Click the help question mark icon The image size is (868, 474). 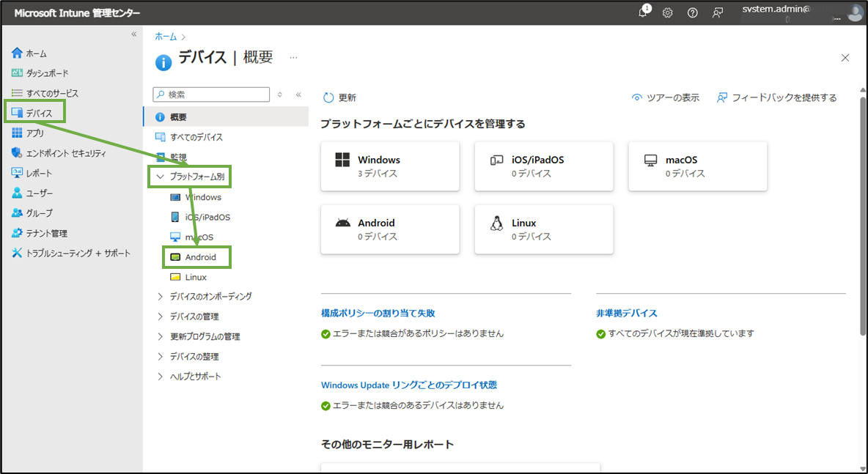pos(693,13)
